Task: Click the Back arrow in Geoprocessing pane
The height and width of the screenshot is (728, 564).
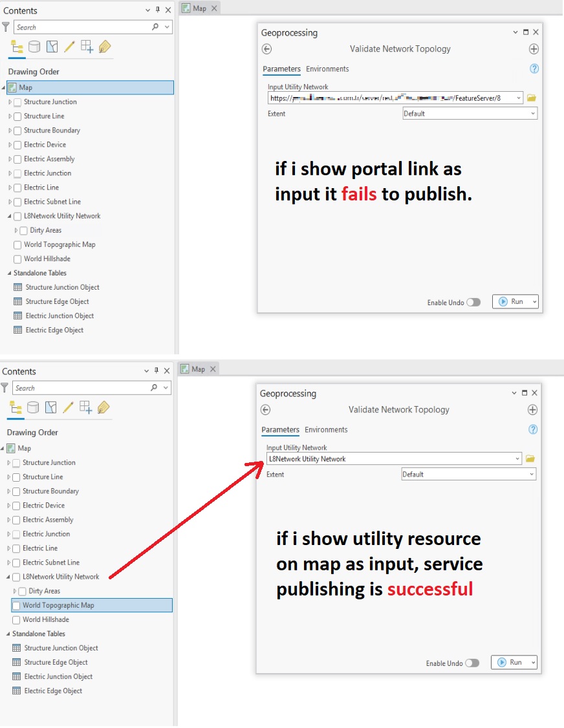Action: click(x=268, y=48)
